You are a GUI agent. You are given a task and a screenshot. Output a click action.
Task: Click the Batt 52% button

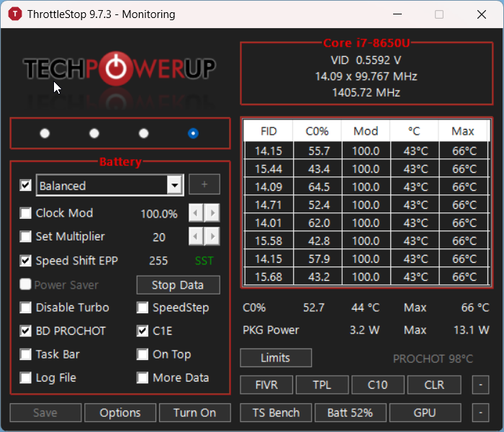(351, 413)
